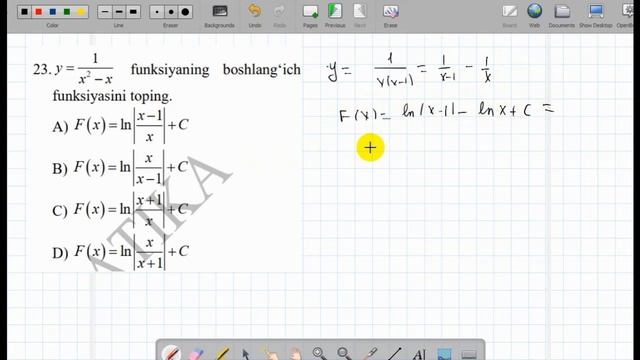Select the arrow Selector tool
640x360 pixels.
[246, 353]
